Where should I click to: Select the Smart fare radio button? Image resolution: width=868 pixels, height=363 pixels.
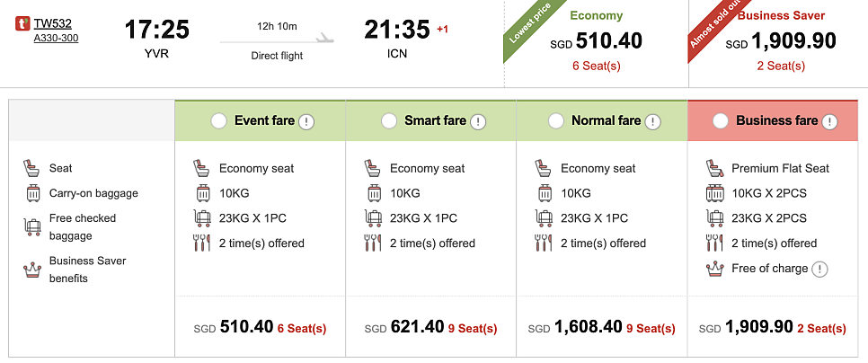[389, 121]
